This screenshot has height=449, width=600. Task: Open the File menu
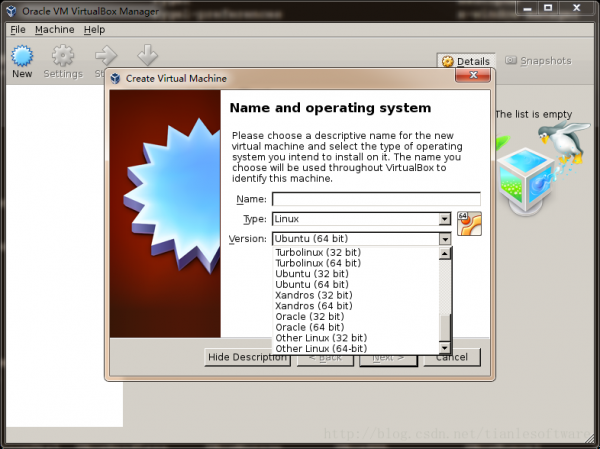pos(18,29)
